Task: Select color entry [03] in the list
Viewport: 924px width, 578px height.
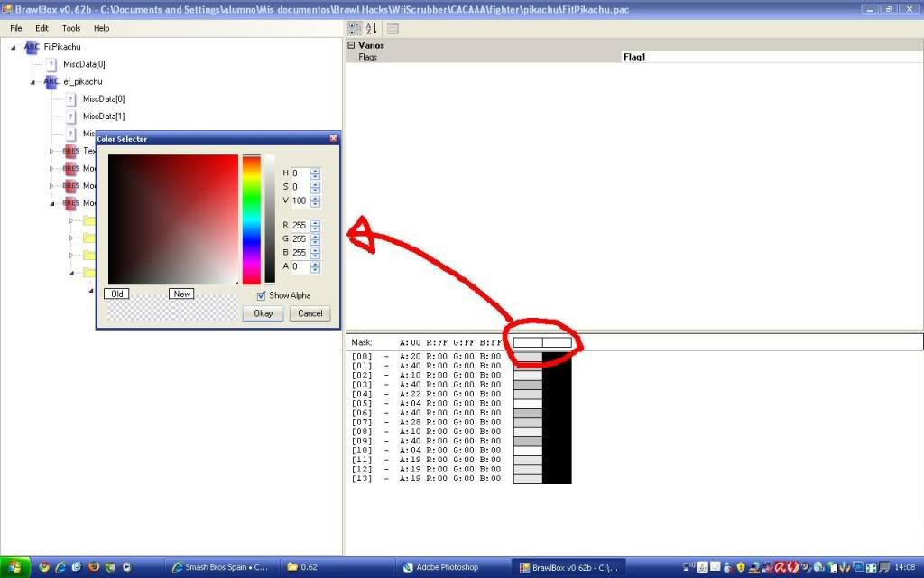Action: pyautogui.click(x=528, y=385)
